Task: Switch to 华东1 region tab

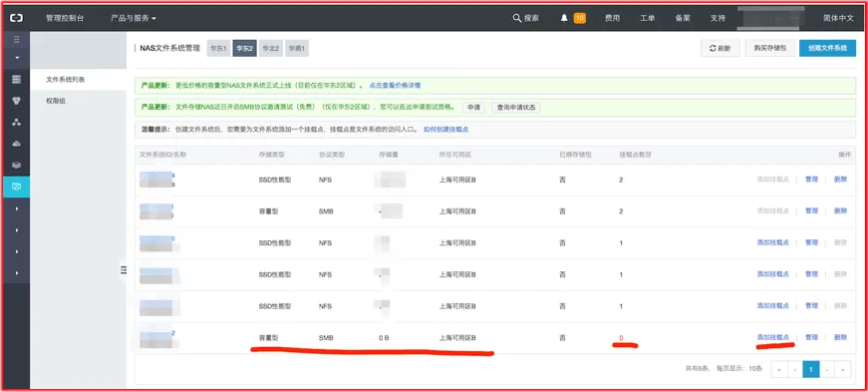Action: (218, 48)
